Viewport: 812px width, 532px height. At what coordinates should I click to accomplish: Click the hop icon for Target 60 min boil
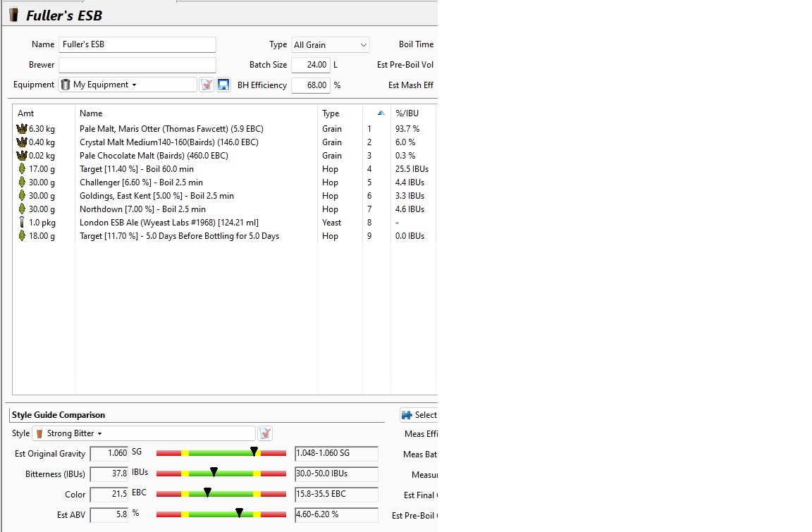click(x=21, y=169)
